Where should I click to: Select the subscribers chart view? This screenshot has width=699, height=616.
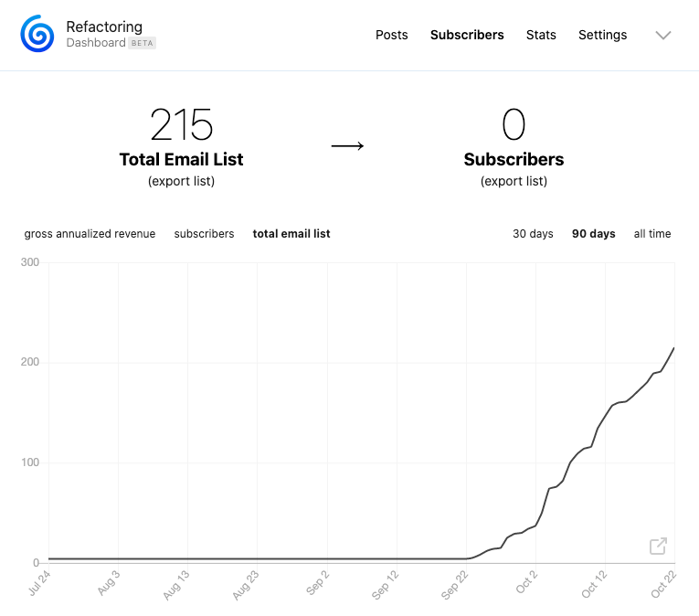tap(204, 234)
